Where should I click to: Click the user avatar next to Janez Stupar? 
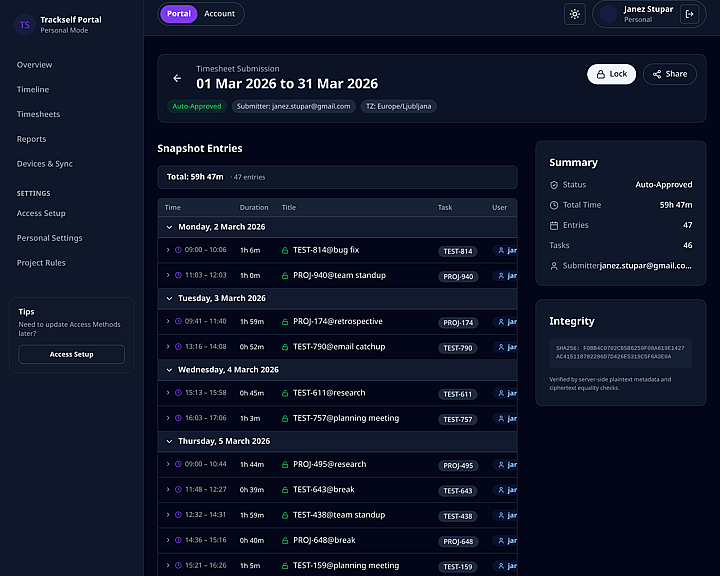pos(609,14)
